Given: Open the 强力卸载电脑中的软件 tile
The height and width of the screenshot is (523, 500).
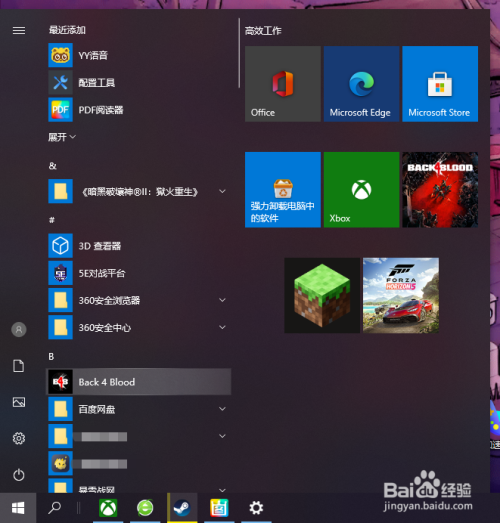Looking at the screenshot, I should [283, 190].
